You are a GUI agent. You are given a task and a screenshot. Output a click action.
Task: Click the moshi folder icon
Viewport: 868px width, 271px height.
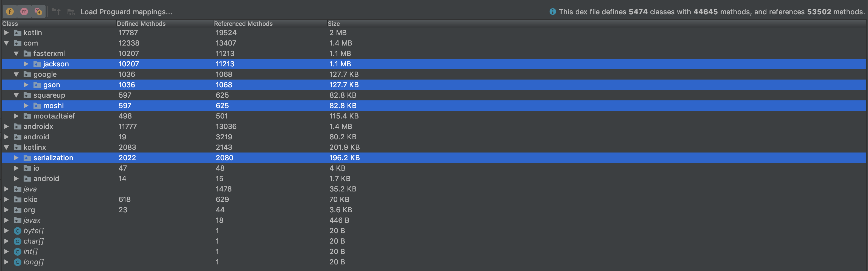pyautogui.click(x=37, y=106)
